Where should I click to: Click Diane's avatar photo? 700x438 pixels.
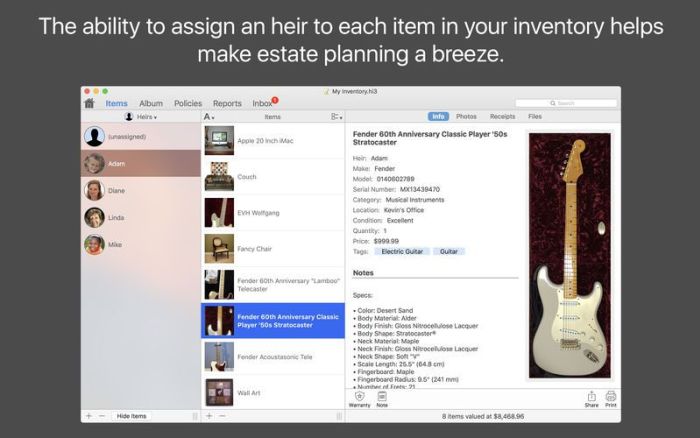[x=94, y=191]
